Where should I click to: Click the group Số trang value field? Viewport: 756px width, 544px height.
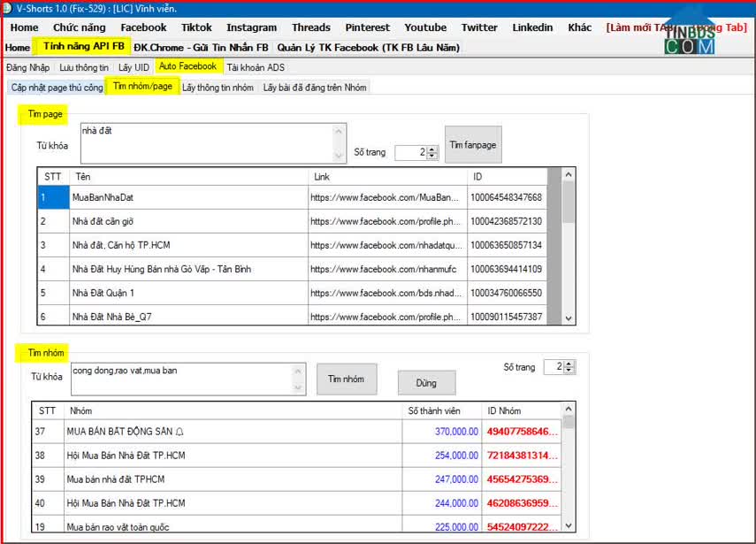coord(554,367)
